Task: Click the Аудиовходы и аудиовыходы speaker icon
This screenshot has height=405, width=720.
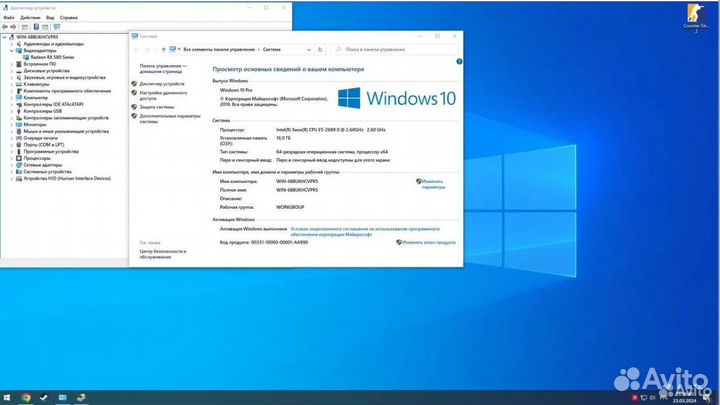Action: click(x=19, y=44)
